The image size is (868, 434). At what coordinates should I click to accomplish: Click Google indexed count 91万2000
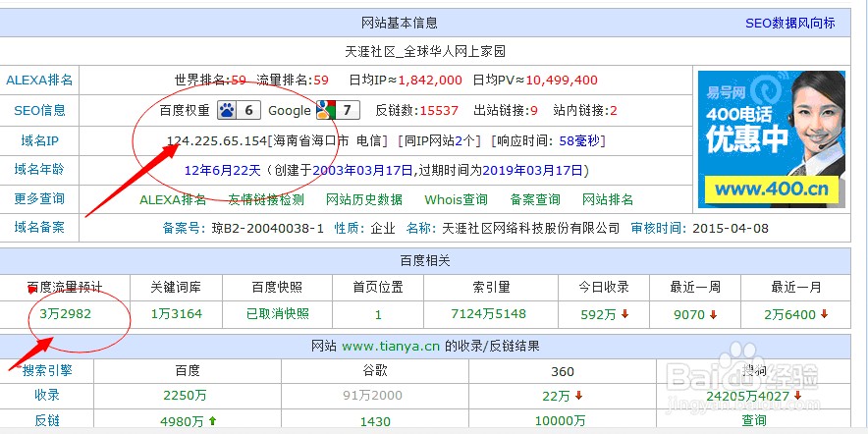point(372,396)
